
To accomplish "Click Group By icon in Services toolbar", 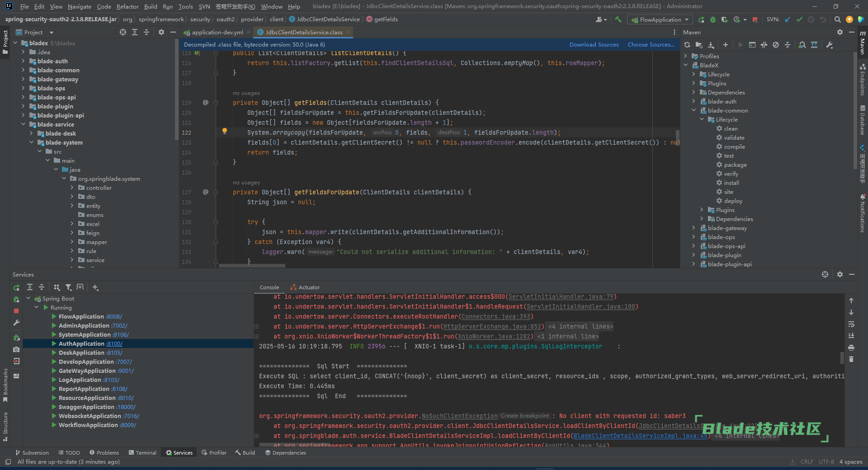I will pos(57,287).
